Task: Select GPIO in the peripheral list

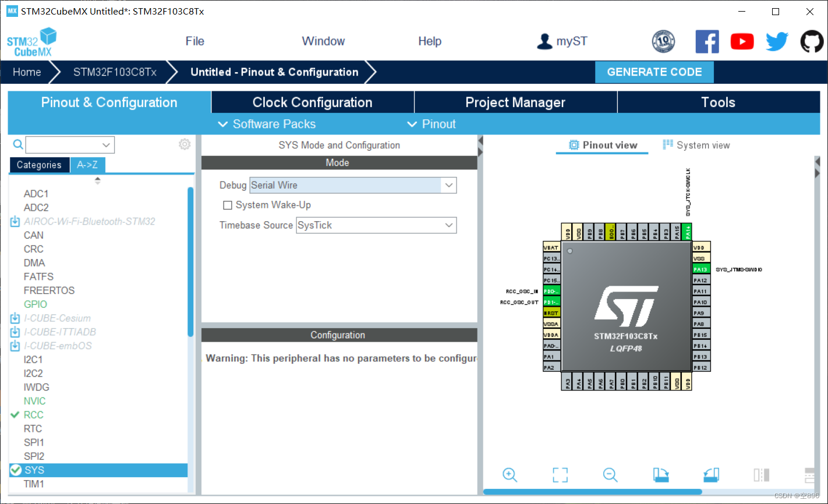Action: [36, 304]
